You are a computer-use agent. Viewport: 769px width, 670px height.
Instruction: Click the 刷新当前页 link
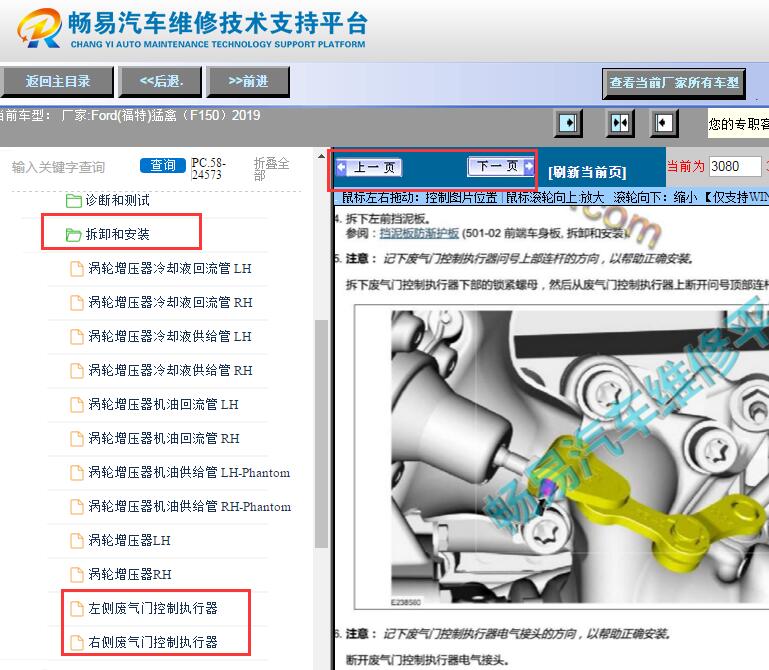(587, 172)
